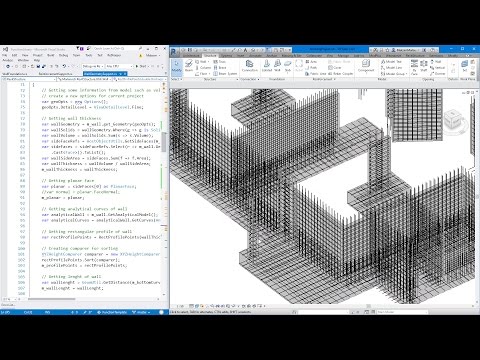480x360 pixels.
Task: Select the Shaft opening tool
Action: [424, 66]
